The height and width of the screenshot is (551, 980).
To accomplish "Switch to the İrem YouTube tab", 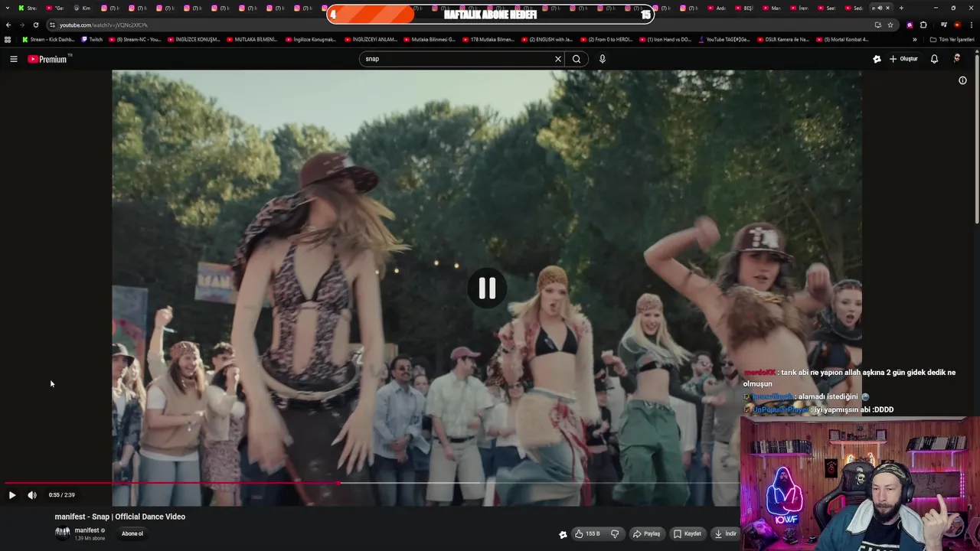I will click(x=800, y=8).
